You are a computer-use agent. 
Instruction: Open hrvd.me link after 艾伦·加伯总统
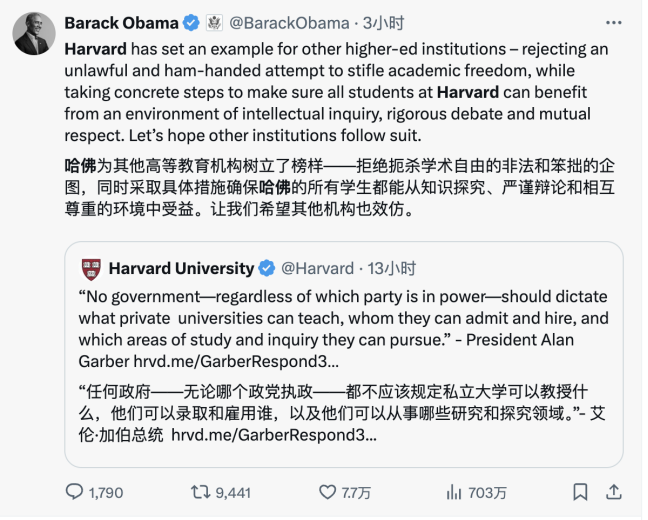(273, 436)
